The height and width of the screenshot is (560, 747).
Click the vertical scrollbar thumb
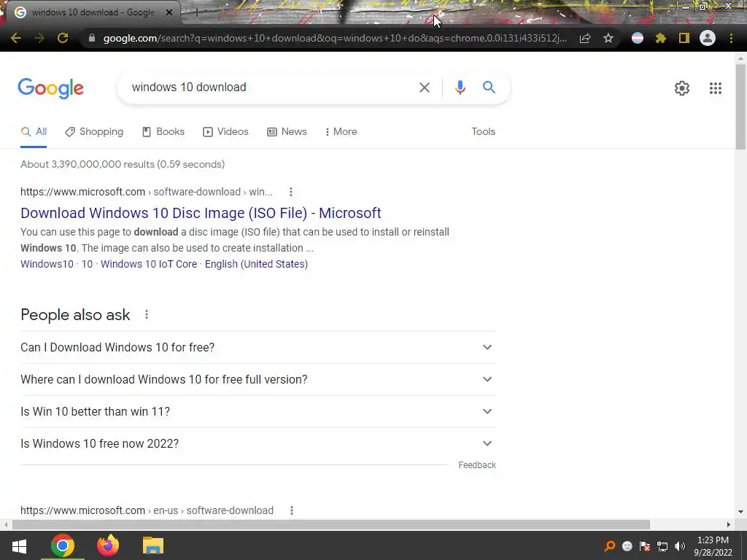(740, 106)
